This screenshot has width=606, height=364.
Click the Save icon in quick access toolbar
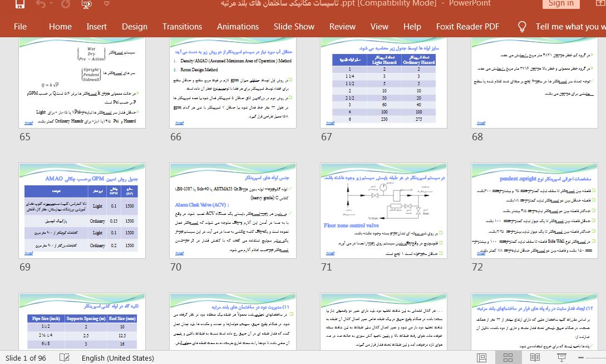(19, 4)
